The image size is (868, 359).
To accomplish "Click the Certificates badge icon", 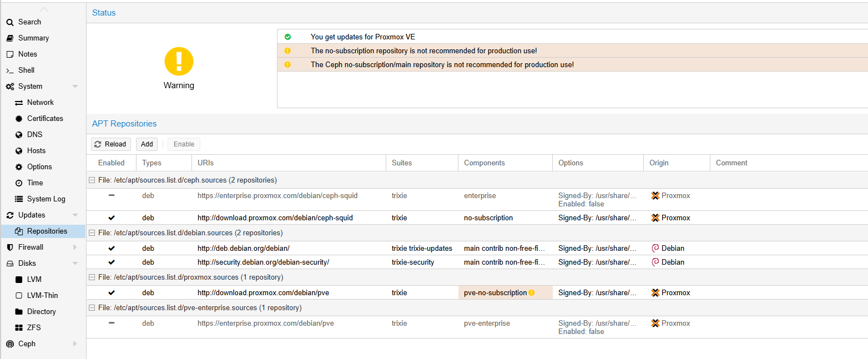I will (19, 119).
